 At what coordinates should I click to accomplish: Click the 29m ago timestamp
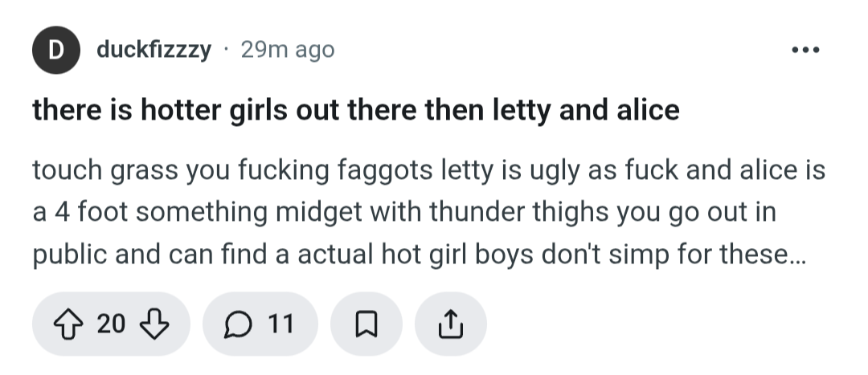point(287,50)
